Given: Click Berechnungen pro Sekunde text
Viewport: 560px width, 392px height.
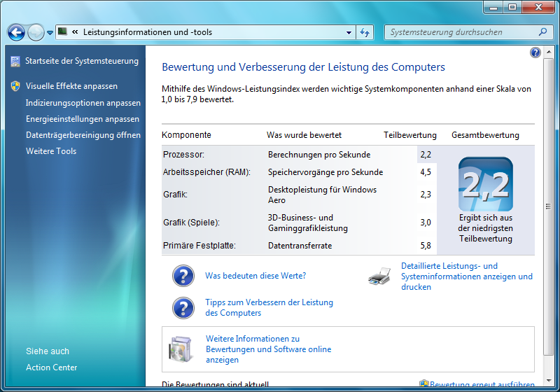Looking at the screenshot, I should (x=319, y=155).
